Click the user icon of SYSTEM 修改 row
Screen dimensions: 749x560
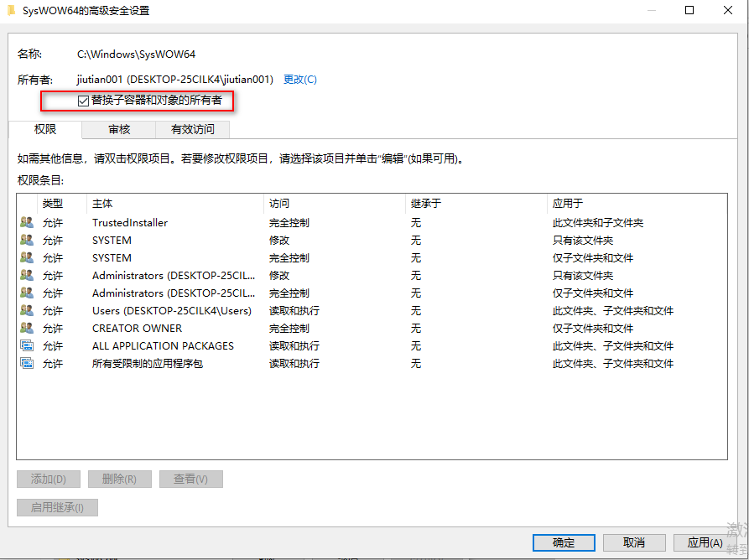27,240
